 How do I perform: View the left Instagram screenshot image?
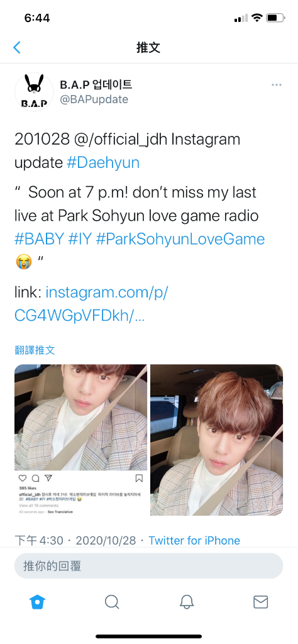81,440
